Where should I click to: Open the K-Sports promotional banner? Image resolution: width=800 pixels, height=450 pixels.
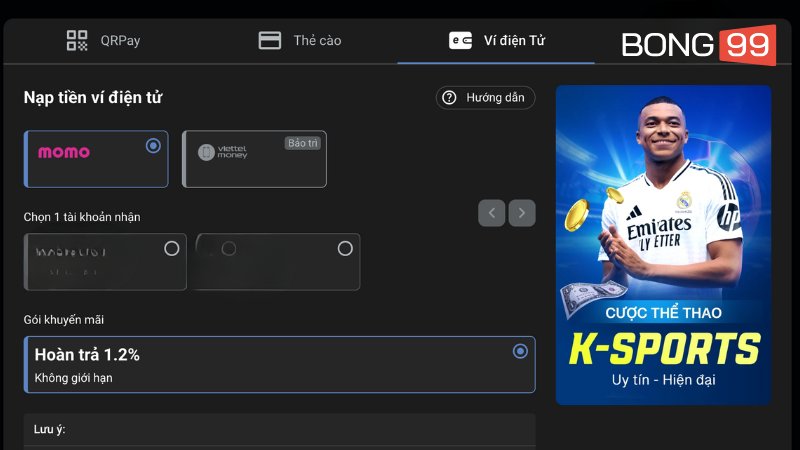click(x=663, y=245)
